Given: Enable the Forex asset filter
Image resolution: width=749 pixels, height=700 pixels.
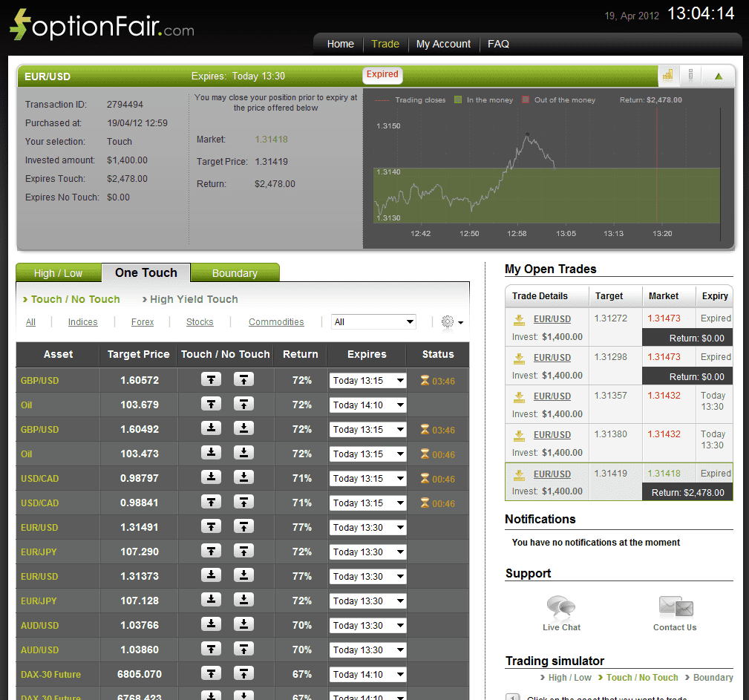Looking at the screenshot, I should (x=142, y=321).
